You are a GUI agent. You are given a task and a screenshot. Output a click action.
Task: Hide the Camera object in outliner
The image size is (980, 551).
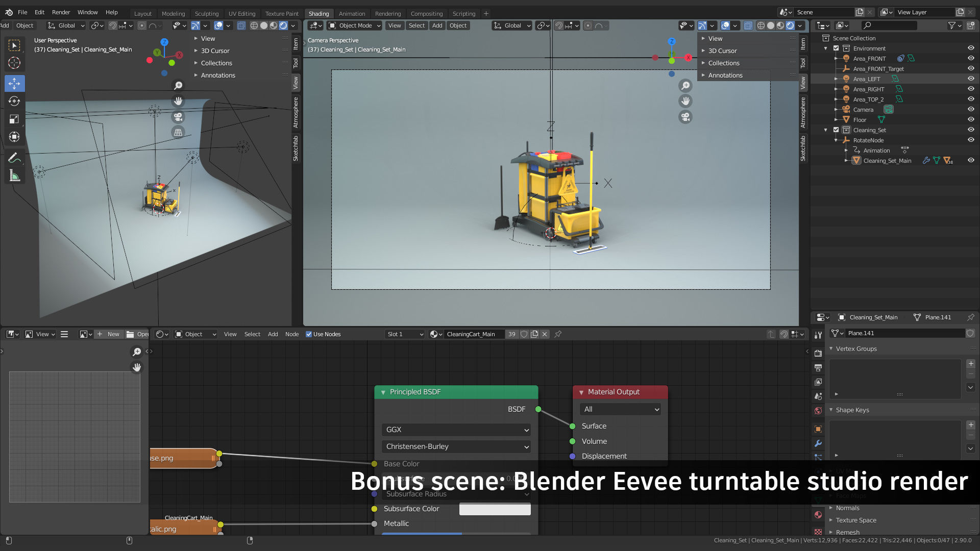click(x=971, y=109)
